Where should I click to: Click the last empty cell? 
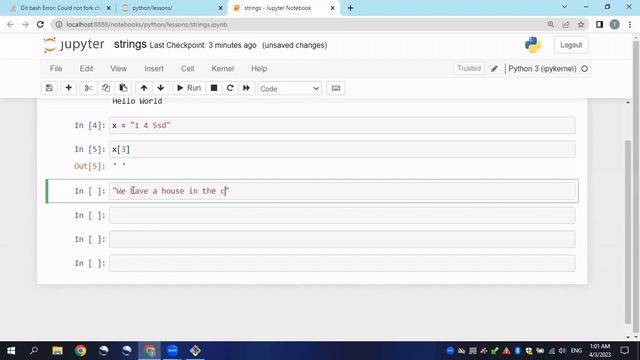(342, 263)
